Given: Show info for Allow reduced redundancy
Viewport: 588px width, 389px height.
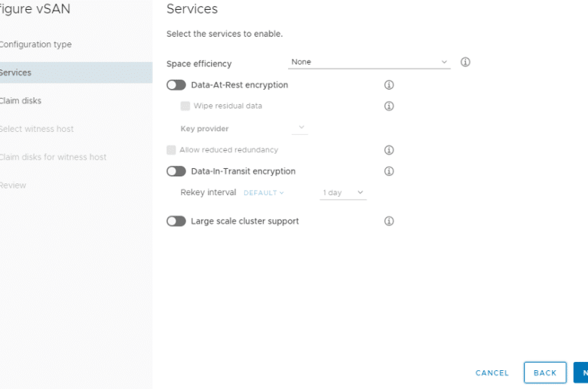Looking at the screenshot, I should click(x=389, y=150).
